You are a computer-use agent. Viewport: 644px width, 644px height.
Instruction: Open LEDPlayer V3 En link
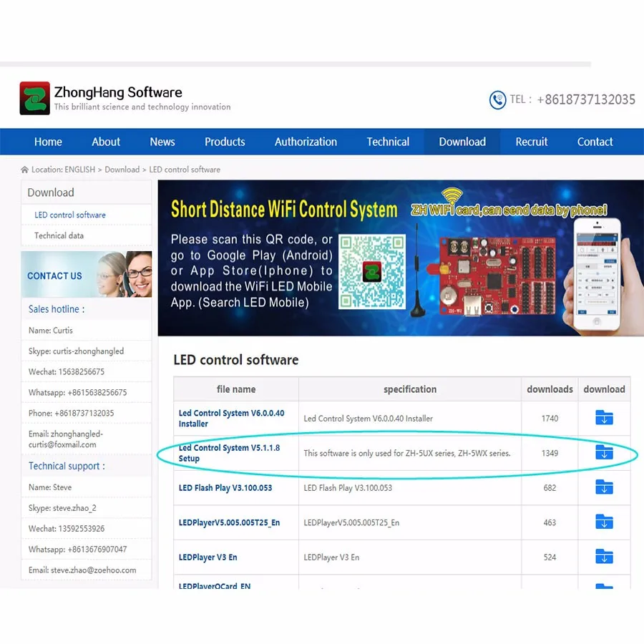(x=208, y=557)
